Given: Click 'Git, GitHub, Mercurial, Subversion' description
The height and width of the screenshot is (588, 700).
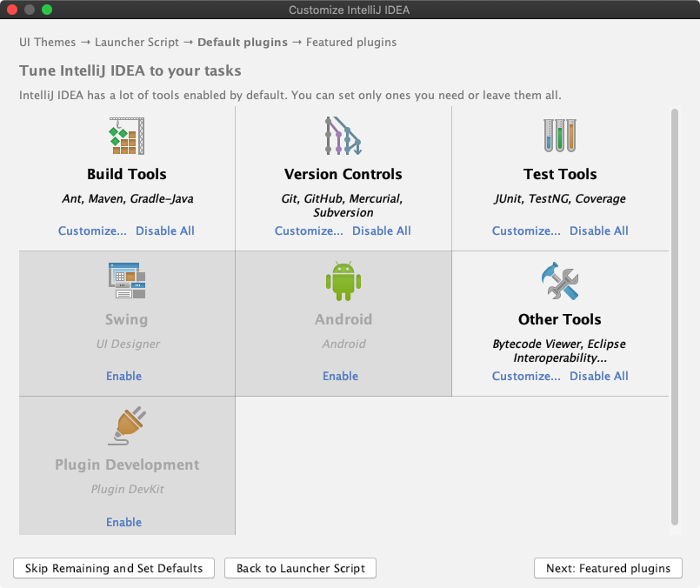Looking at the screenshot, I should tap(343, 205).
